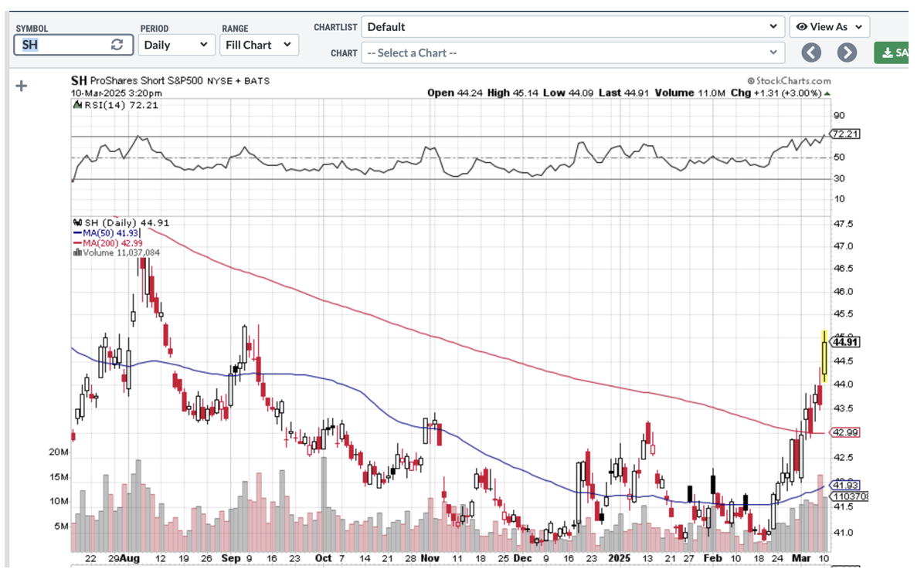Screen dimensions: 924x579
Task: Click into the Symbol input field
Action: point(62,45)
